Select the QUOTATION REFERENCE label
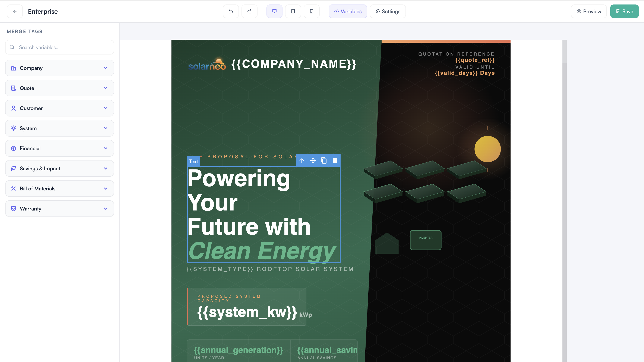The height and width of the screenshot is (362, 644). click(456, 54)
